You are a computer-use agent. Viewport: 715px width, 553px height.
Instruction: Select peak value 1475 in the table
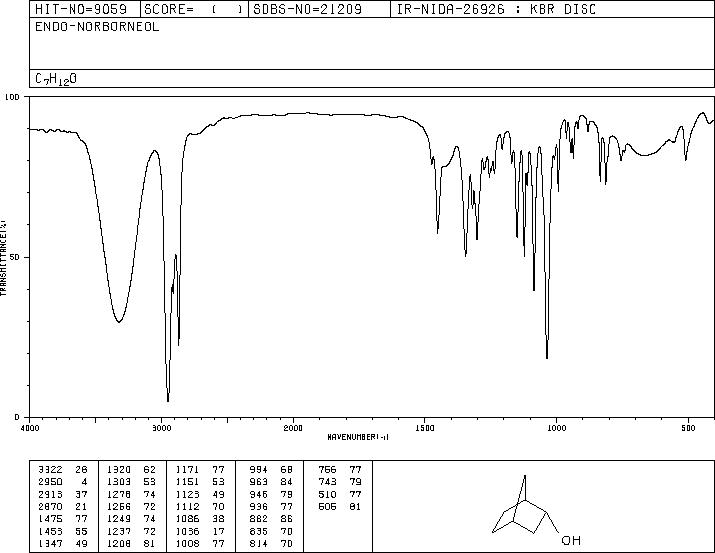tap(51, 519)
